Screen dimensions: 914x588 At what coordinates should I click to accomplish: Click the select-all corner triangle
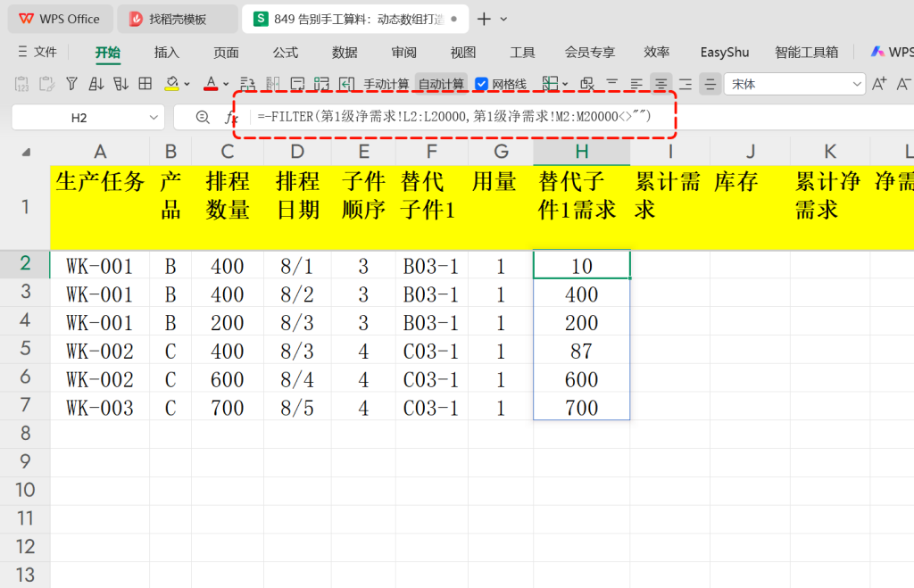click(x=26, y=152)
